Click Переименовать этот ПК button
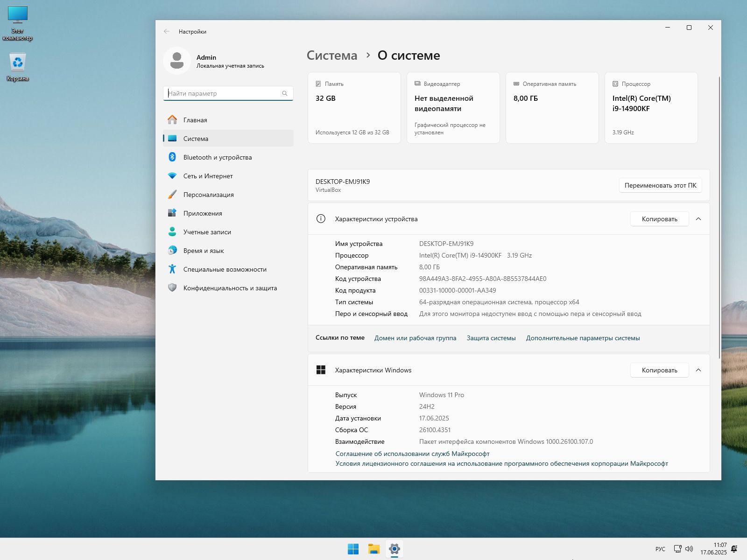This screenshot has height=560, width=747. click(660, 185)
